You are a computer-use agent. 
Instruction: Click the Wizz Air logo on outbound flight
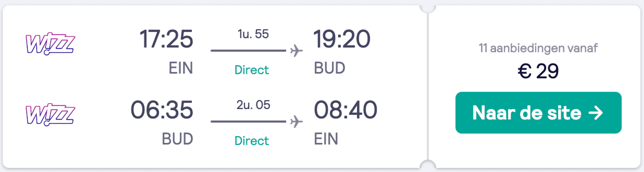[x=50, y=44]
